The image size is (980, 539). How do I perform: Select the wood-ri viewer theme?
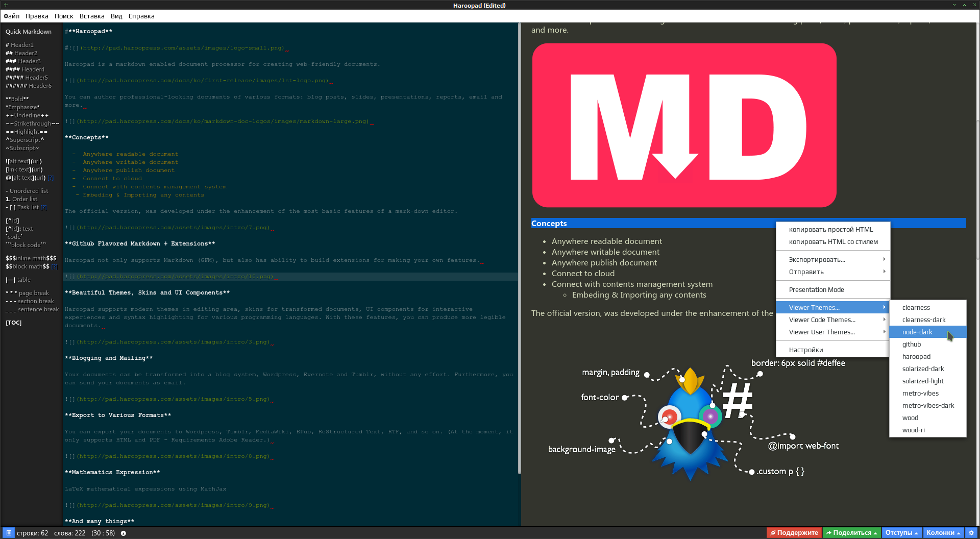coord(928,430)
